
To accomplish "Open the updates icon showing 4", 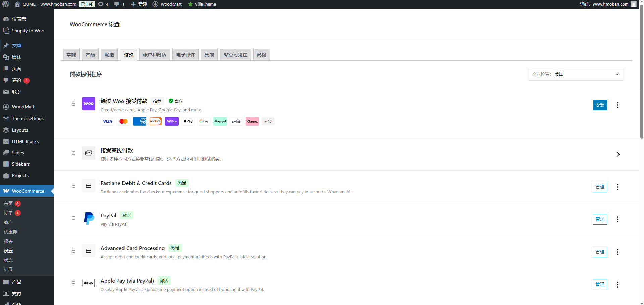I will (x=103, y=4).
